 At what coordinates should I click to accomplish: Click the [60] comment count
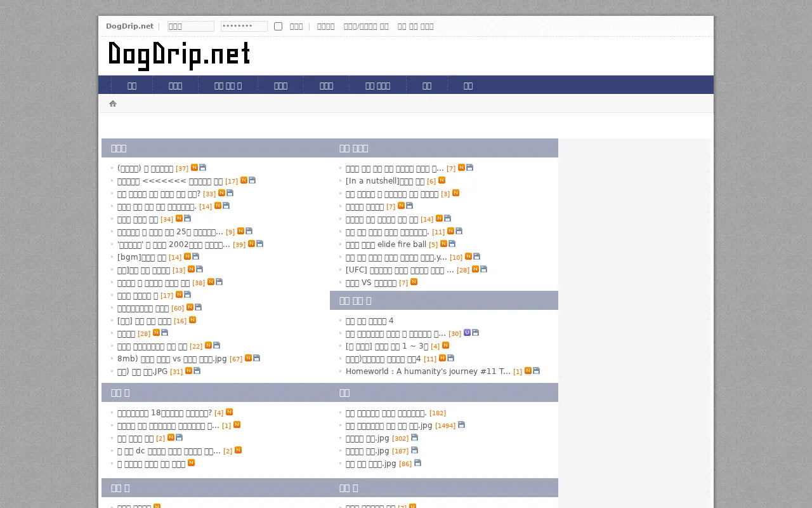click(x=178, y=308)
